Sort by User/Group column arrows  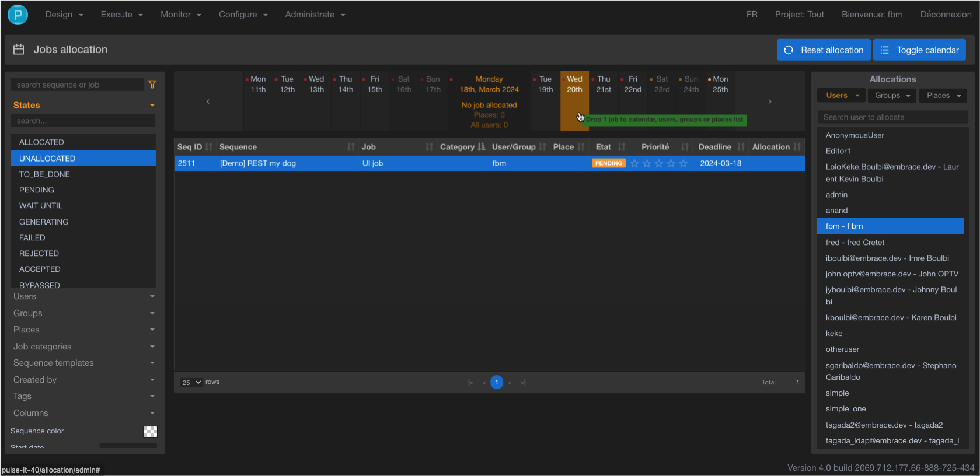pos(542,147)
